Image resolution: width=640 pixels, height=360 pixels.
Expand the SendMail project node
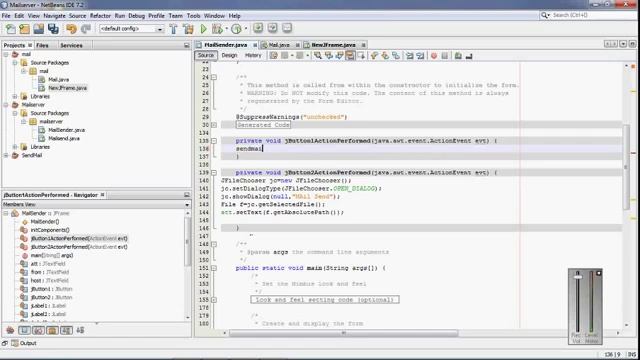6,155
